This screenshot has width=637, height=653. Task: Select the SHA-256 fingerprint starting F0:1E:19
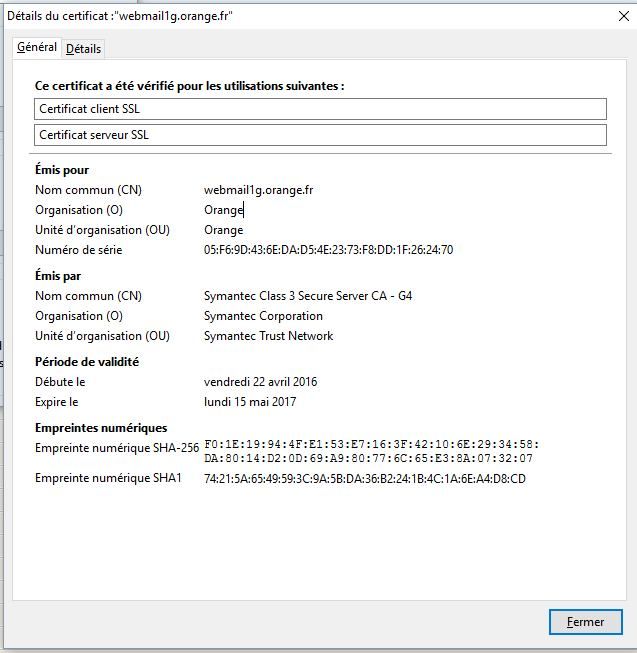point(371,451)
